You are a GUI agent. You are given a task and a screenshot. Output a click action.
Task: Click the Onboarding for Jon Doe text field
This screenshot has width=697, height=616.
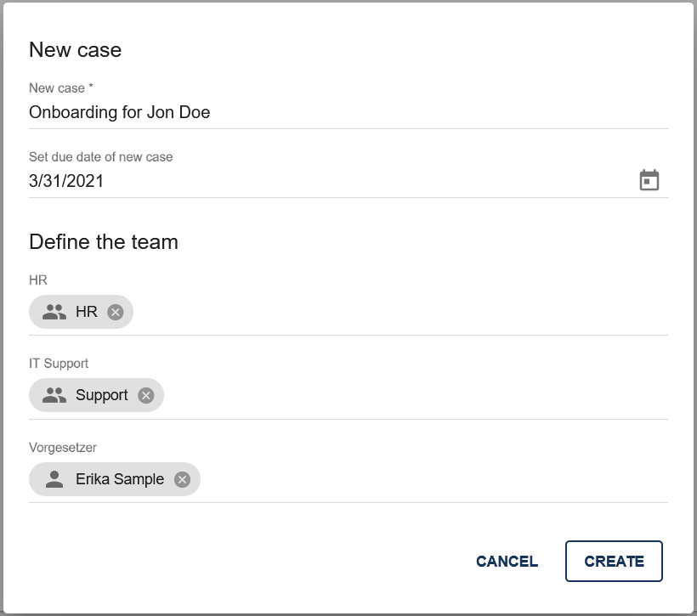point(119,112)
